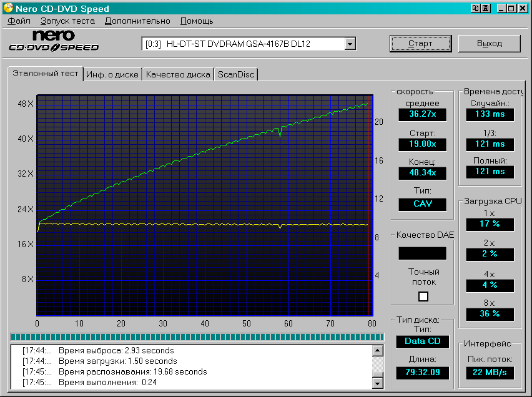Maximize the Nero CD-DVD Speed window

[511, 9]
